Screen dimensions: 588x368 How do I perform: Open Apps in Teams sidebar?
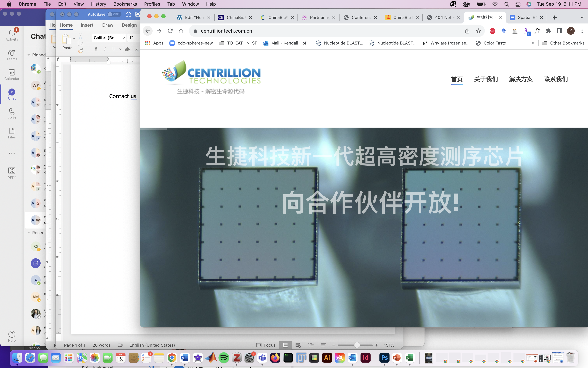pyautogui.click(x=12, y=173)
